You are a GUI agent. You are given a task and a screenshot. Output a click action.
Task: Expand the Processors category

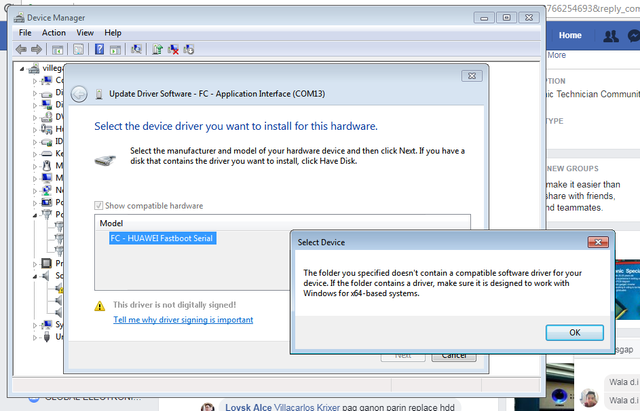click(35, 264)
